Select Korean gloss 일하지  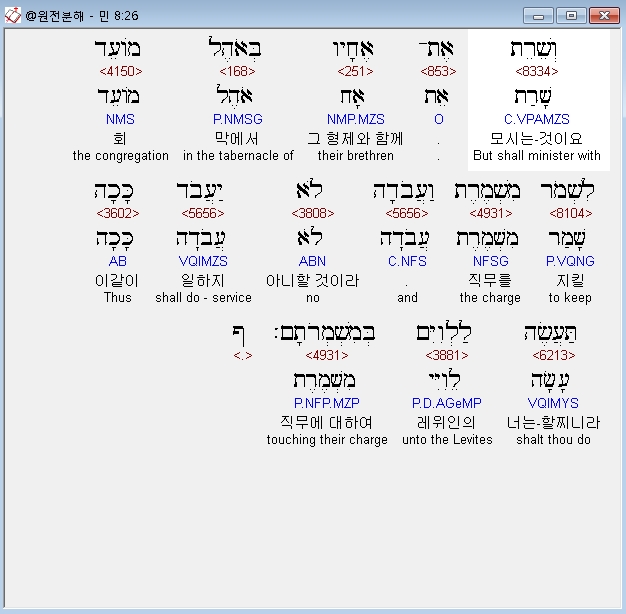(203, 280)
